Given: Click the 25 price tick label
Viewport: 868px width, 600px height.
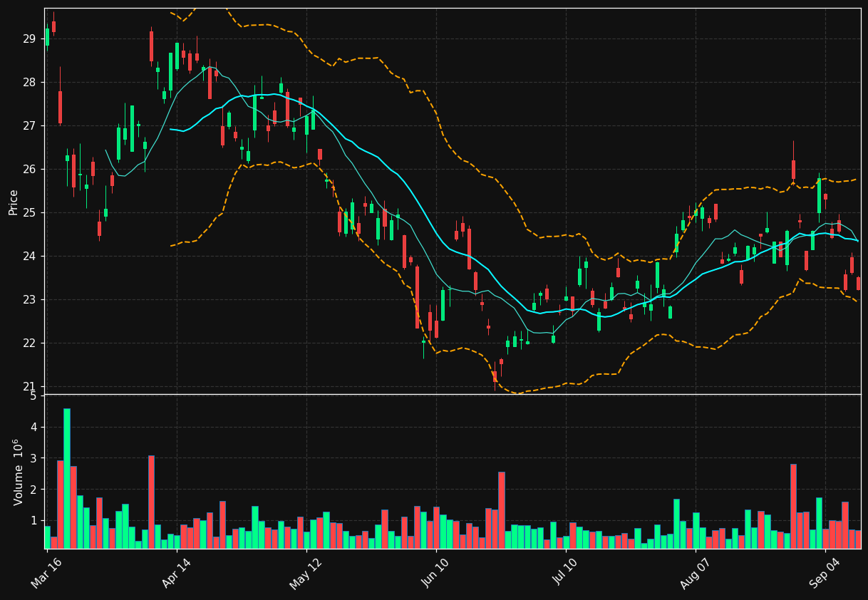Looking at the screenshot, I should 29,212.
